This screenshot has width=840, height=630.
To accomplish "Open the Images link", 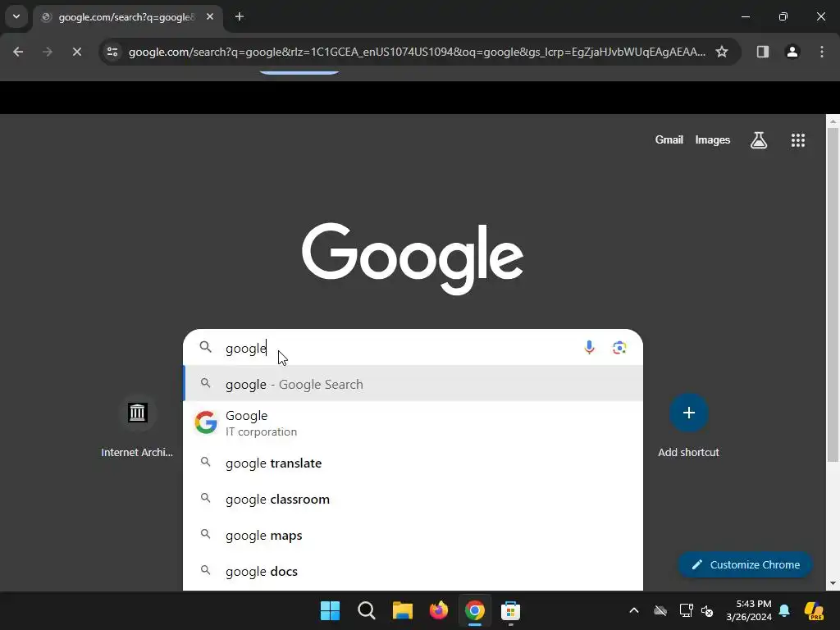I will pos(713,139).
